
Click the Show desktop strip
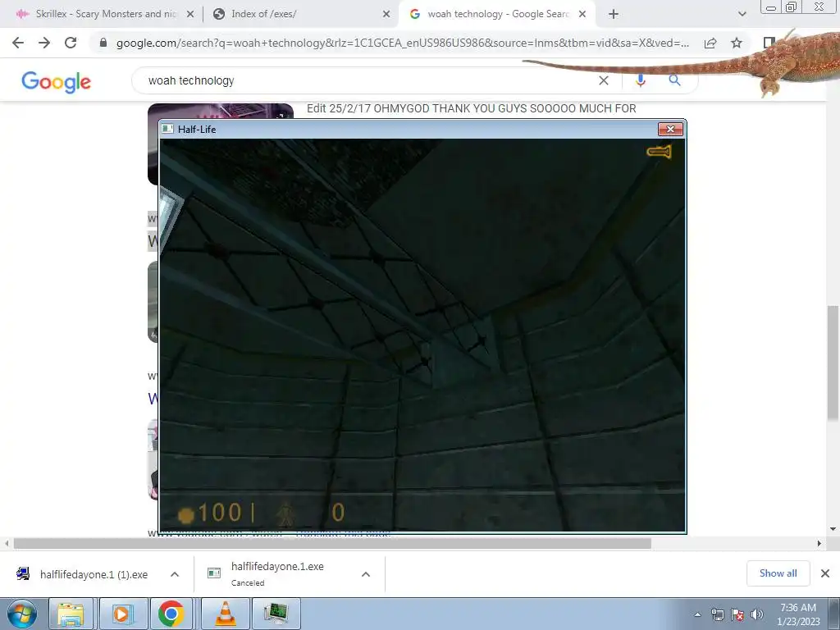834,614
